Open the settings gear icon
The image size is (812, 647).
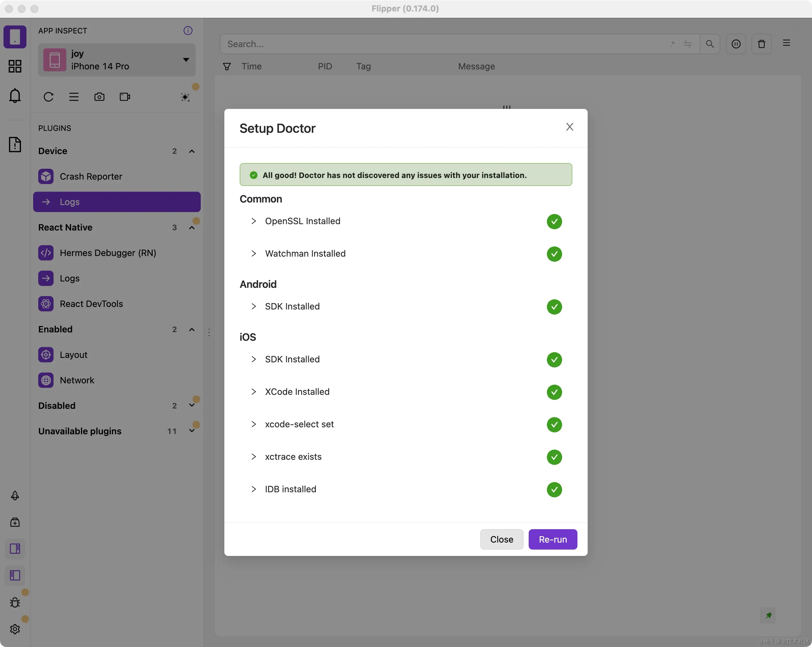tap(15, 629)
